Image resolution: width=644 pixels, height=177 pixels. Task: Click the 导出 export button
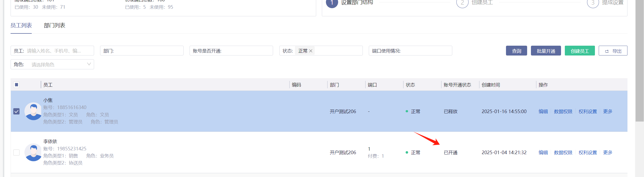[x=613, y=51]
